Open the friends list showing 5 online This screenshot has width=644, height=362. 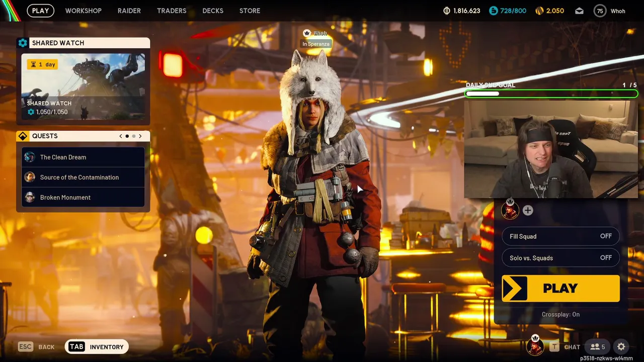598,347
